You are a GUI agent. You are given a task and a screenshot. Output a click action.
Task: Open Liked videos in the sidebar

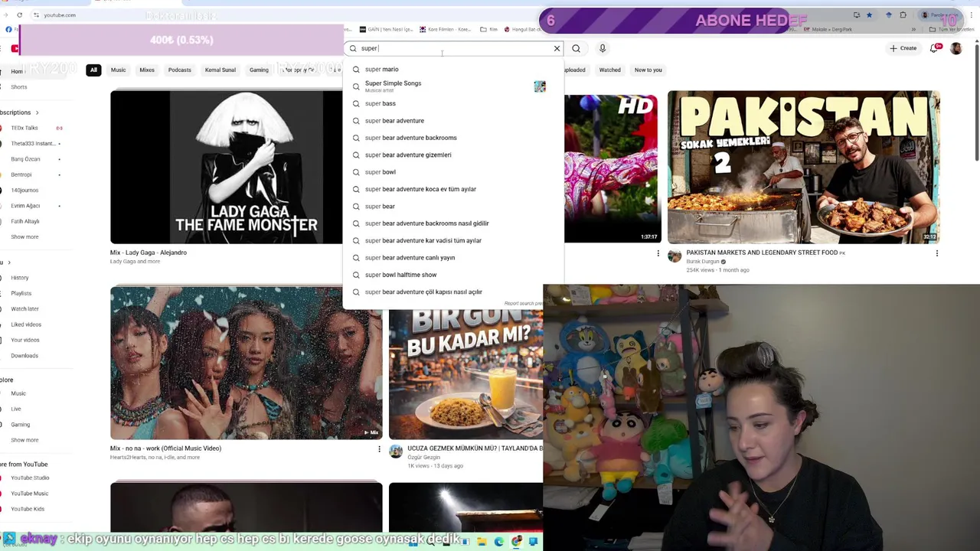tap(26, 324)
